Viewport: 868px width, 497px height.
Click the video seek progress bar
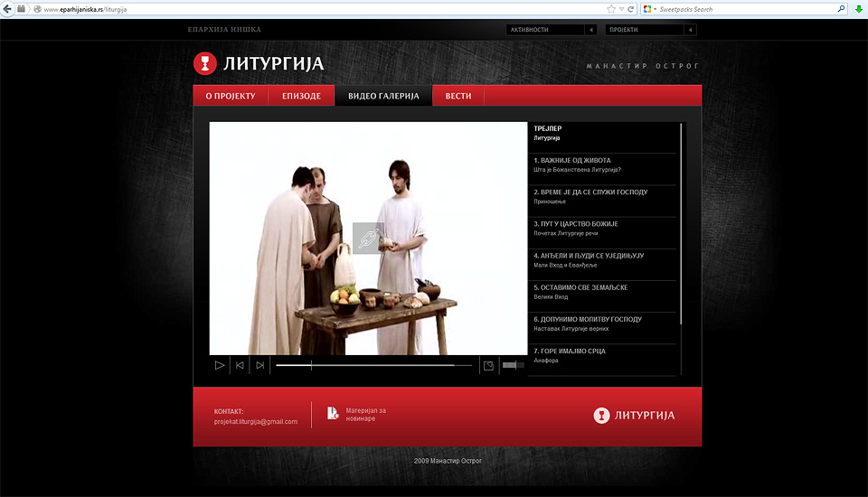373,365
